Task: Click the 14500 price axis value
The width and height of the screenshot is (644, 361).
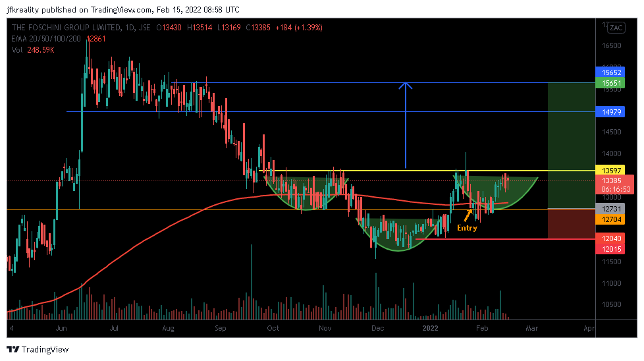Action: click(x=612, y=132)
